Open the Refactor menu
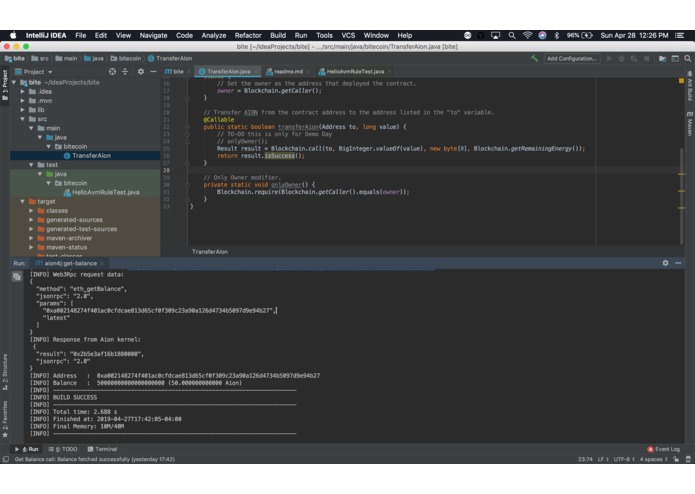 [248, 35]
